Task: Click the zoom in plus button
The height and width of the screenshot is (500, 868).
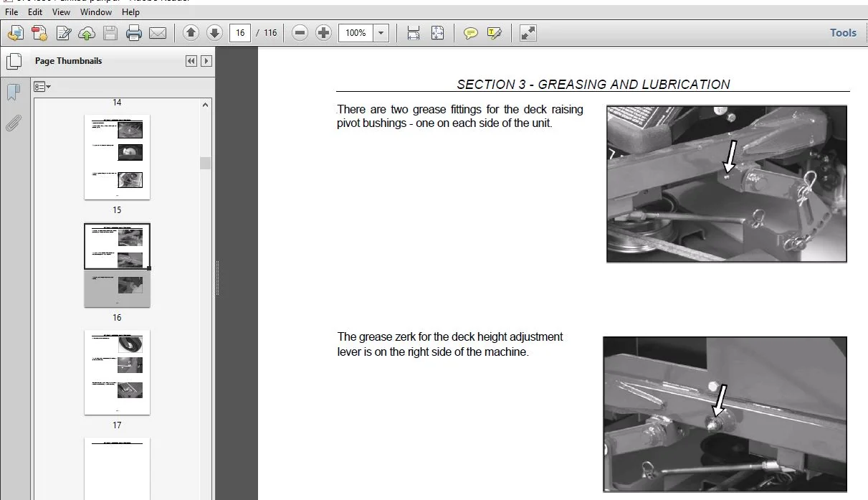Action: tap(323, 33)
